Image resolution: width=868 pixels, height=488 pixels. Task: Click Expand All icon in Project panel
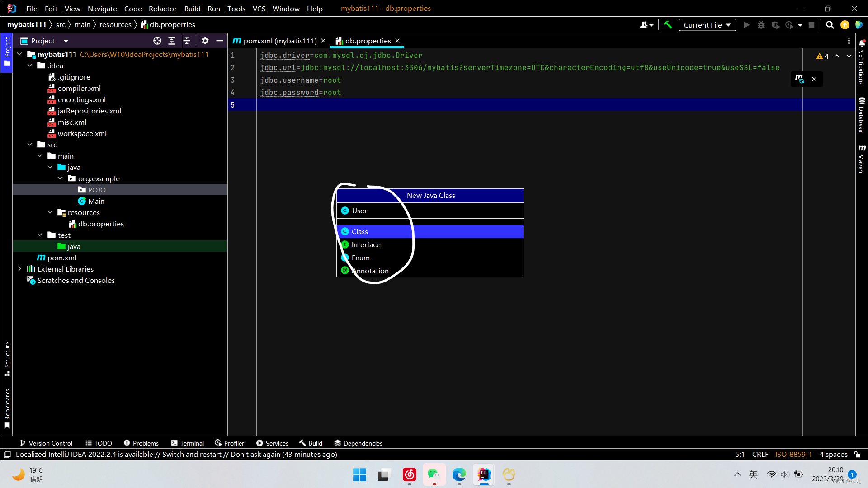click(172, 41)
